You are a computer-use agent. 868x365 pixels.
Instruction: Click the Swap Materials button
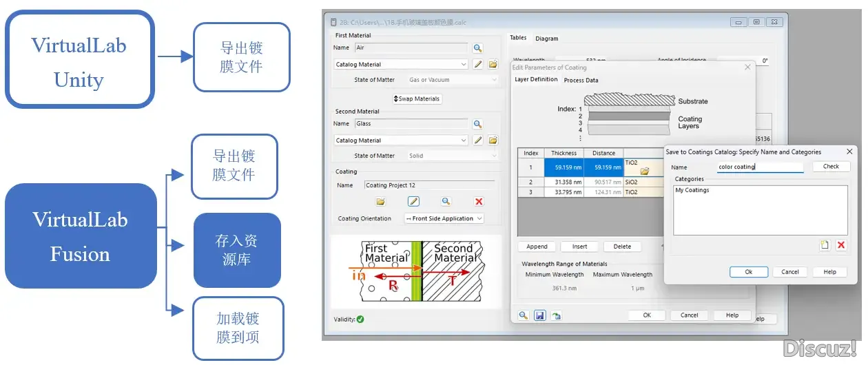(x=417, y=98)
